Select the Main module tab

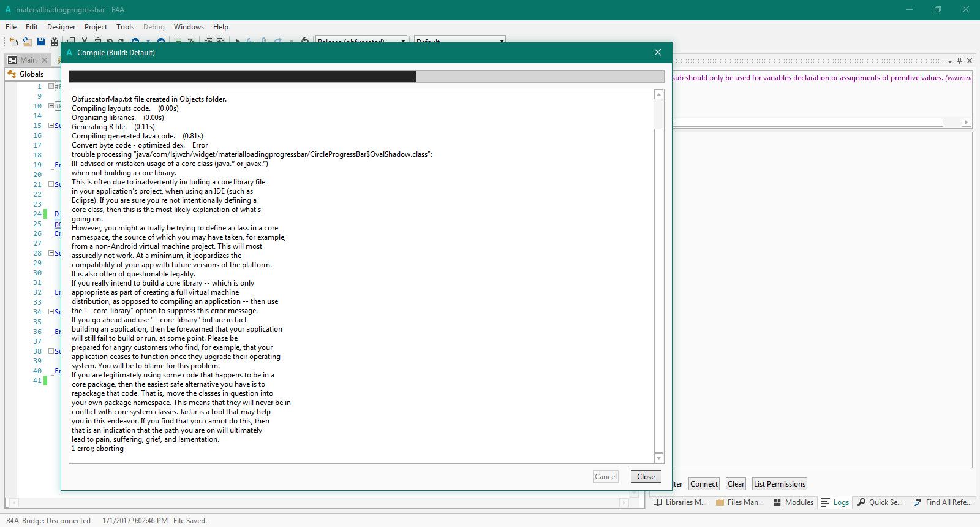click(28, 60)
